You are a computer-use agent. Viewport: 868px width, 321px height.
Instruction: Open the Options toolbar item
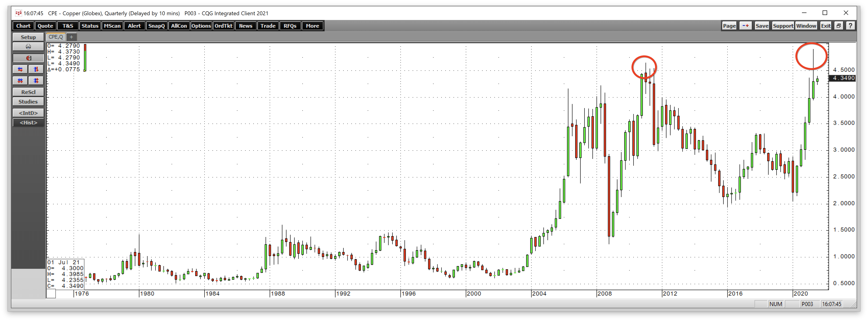pyautogui.click(x=201, y=26)
